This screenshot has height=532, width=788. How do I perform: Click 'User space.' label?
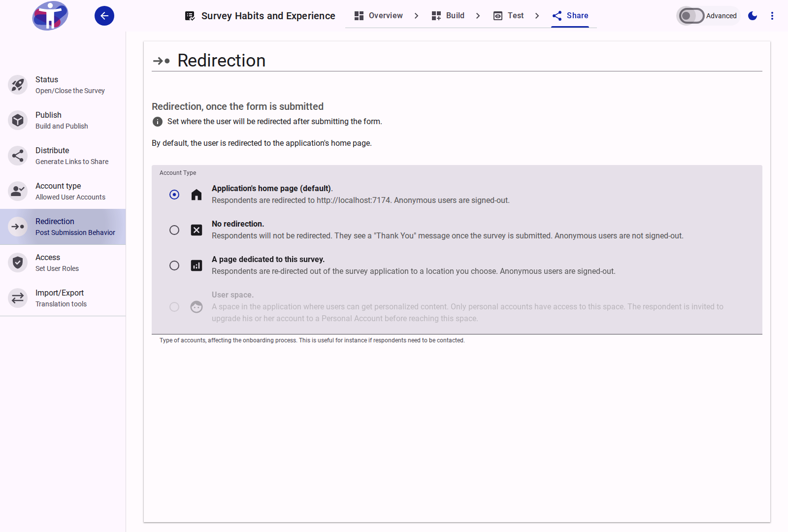click(233, 295)
